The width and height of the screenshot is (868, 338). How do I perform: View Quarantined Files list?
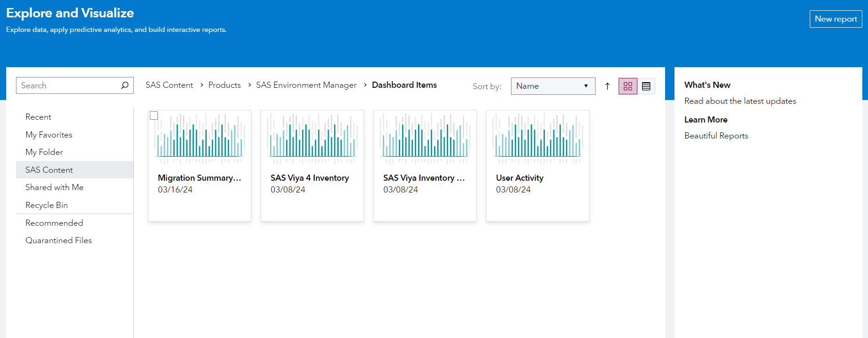click(59, 240)
